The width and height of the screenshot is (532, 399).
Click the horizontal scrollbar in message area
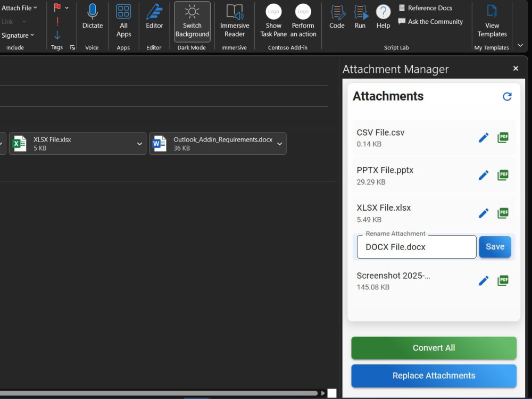click(159, 393)
